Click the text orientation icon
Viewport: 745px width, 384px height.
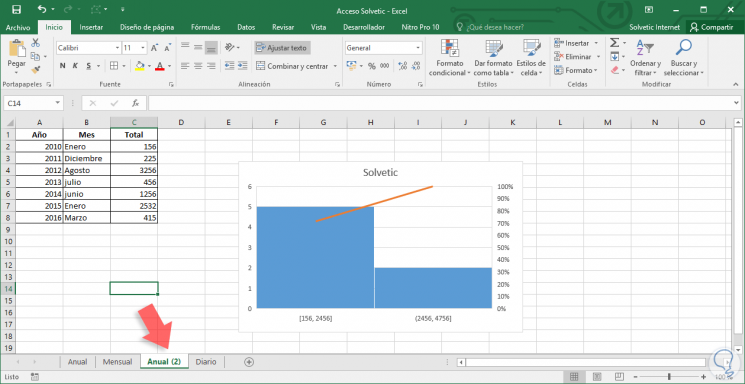(x=230, y=48)
